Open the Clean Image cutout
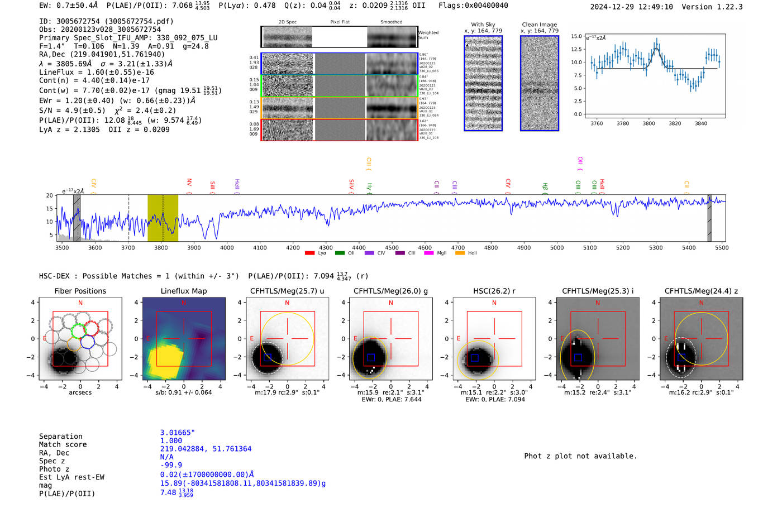Viewport: 782px width, 532px height. (x=540, y=83)
